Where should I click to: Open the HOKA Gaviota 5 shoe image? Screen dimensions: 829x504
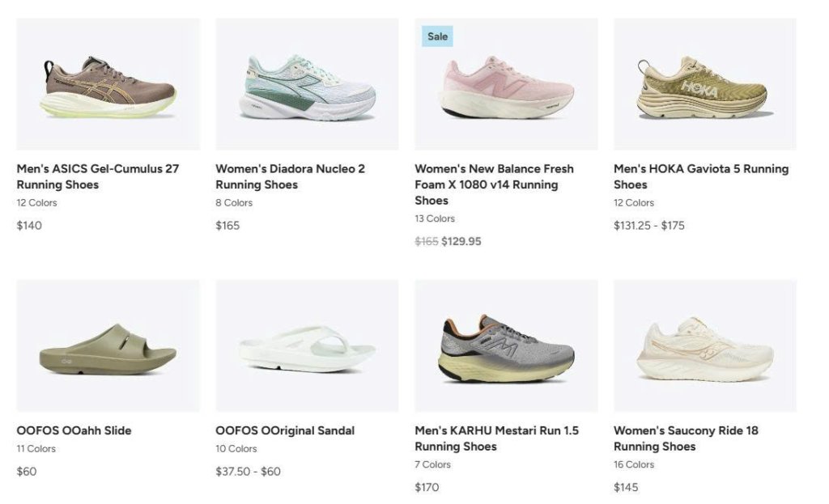tap(704, 85)
